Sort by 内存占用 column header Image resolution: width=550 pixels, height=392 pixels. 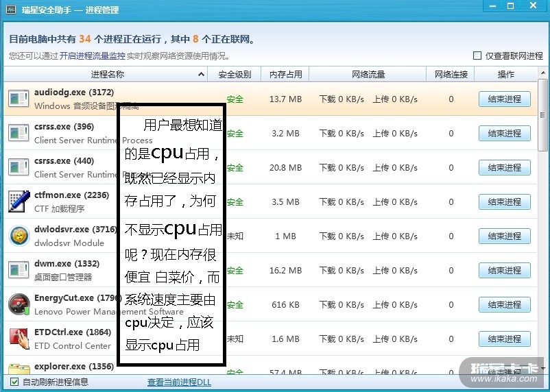tap(285, 74)
